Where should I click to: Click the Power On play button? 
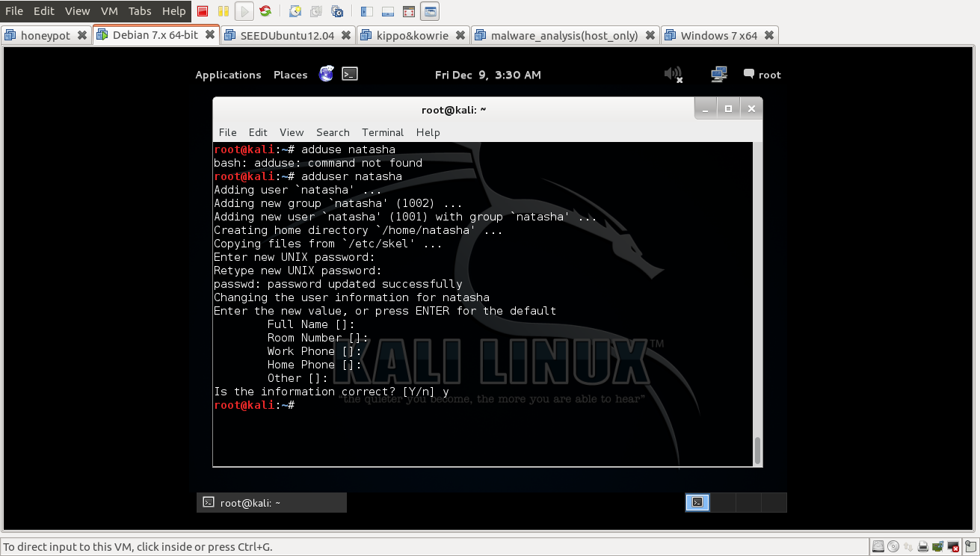(x=244, y=11)
